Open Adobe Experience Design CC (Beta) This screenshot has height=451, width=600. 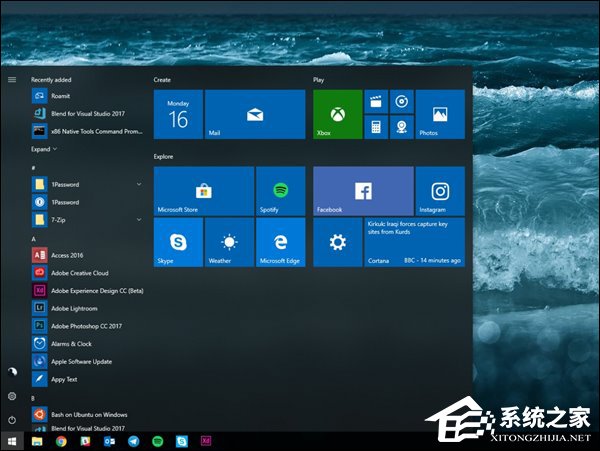tap(87, 291)
